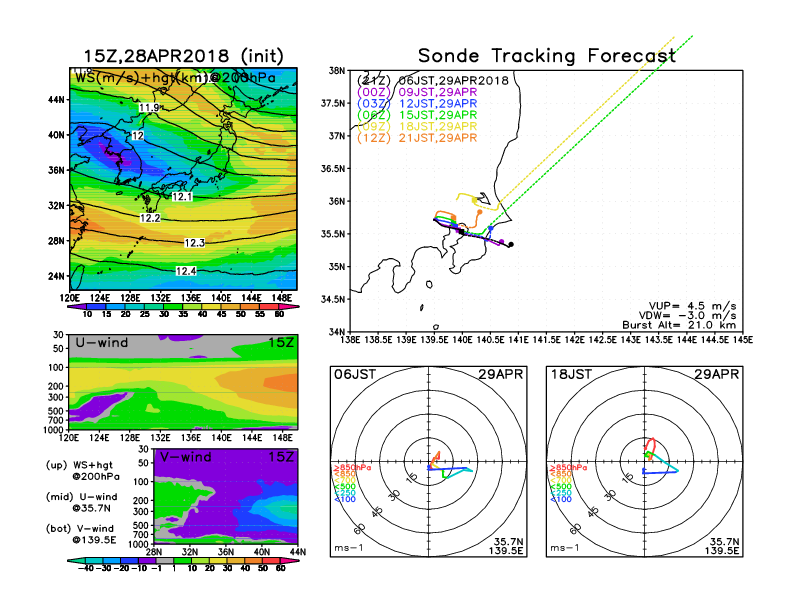This screenshot has width=792, height=612.
Task: Select blue legend entry "(03Z) 12JST,29APR"
Action: (417, 104)
